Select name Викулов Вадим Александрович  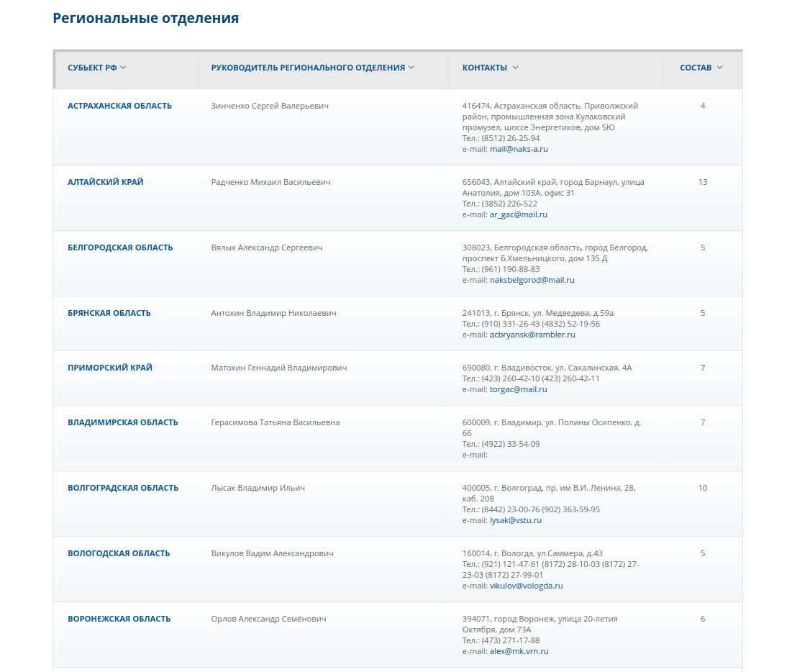(272, 553)
